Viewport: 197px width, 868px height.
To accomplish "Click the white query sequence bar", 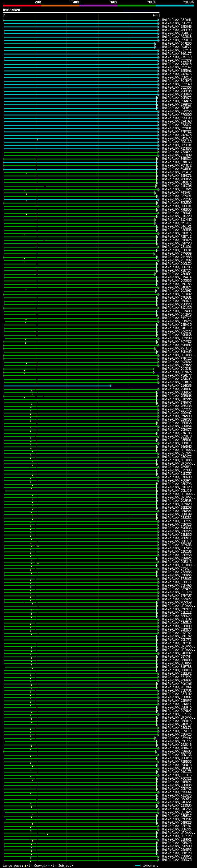I will point(81,12).
